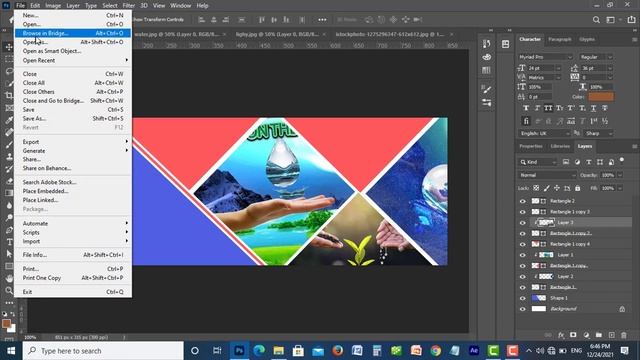This screenshot has height=360, width=640.
Task: Choose Save As from File menu
Action: pos(73,118)
